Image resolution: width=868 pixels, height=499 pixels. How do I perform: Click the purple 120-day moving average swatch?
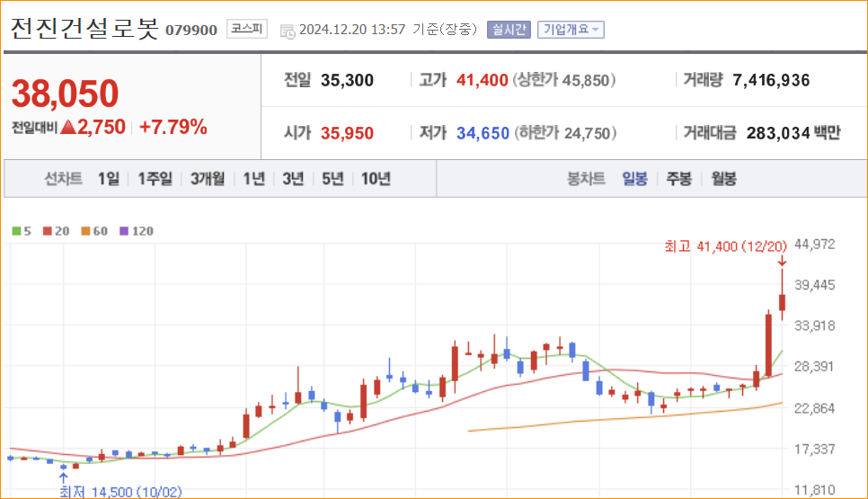[x=124, y=231]
